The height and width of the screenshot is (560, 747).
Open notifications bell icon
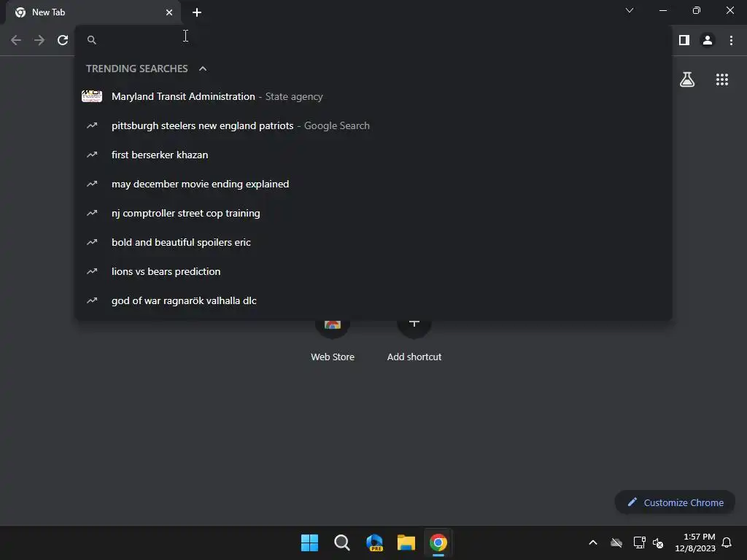pos(727,542)
